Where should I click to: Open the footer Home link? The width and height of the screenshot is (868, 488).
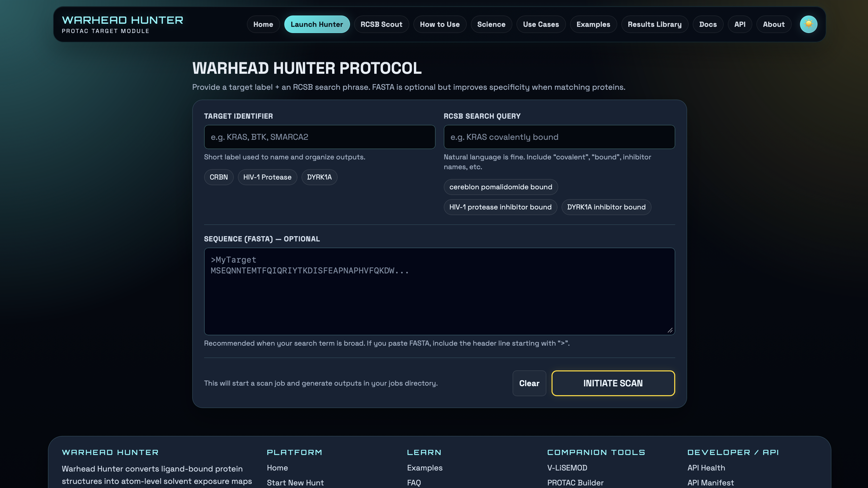pos(277,468)
